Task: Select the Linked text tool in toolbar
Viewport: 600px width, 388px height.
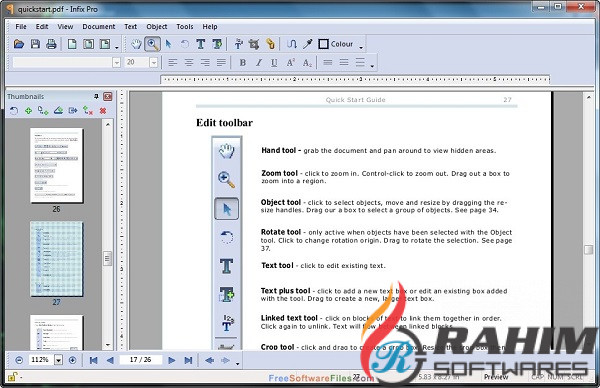Action: [238, 44]
